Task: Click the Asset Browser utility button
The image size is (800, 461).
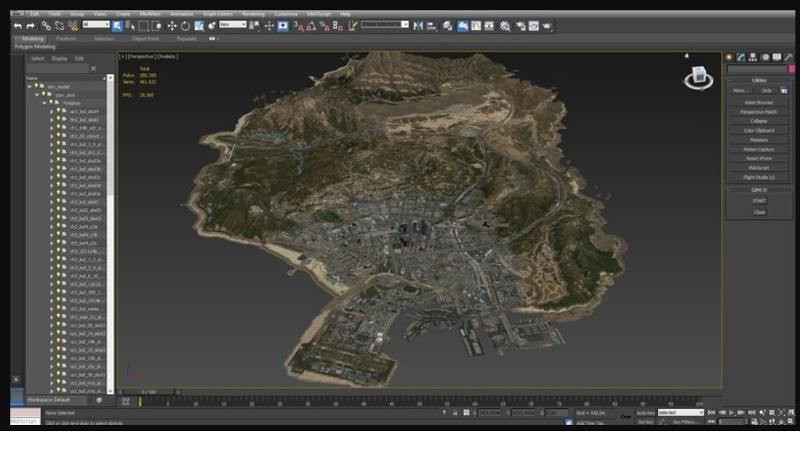Action: point(758,102)
